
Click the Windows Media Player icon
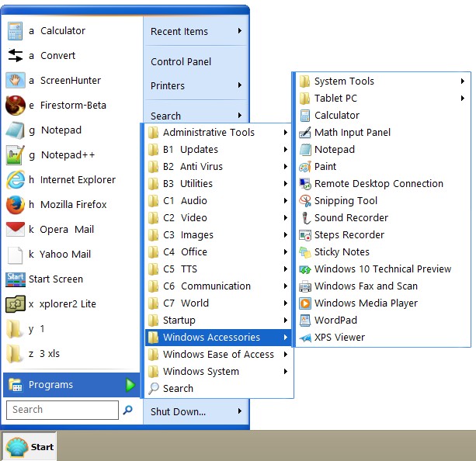tap(305, 303)
